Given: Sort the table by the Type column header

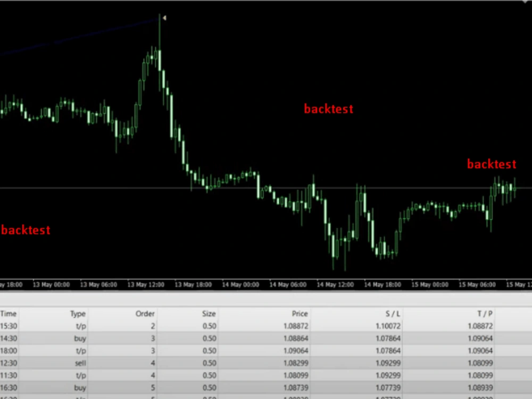Looking at the screenshot, I should pyautogui.click(x=77, y=314).
